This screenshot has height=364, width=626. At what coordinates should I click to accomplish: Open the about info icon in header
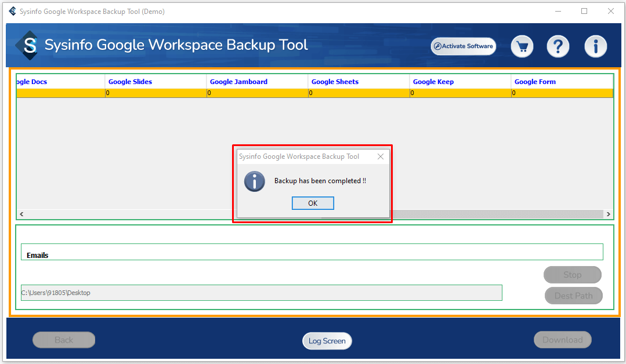click(595, 46)
